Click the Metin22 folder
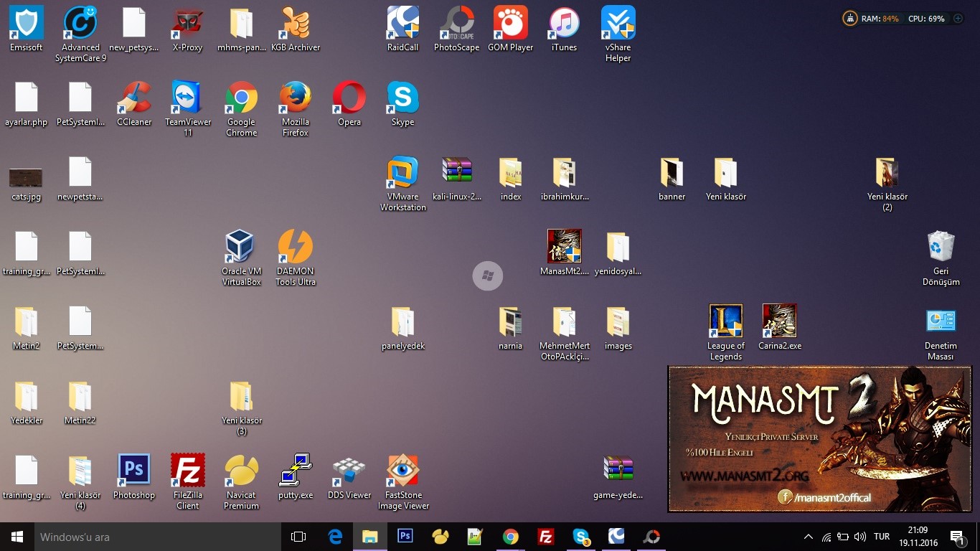This screenshot has width=980, height=551. (x=80, y=402)
